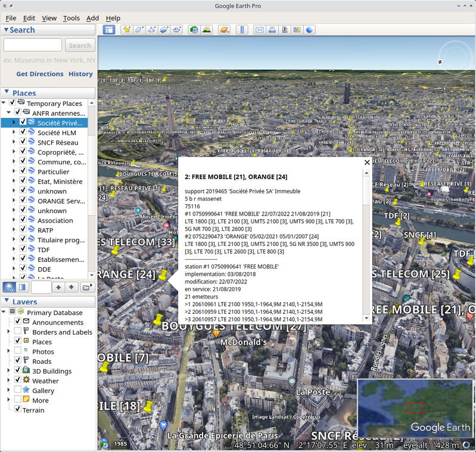
Task: Open the View menu
Action: pyautogui.click(x=49, y=18)
